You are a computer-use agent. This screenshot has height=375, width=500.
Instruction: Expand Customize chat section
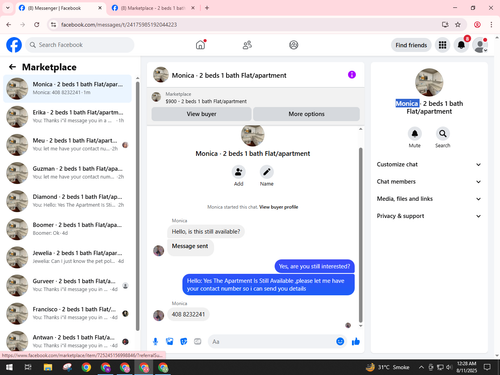(x=429, y=164)
